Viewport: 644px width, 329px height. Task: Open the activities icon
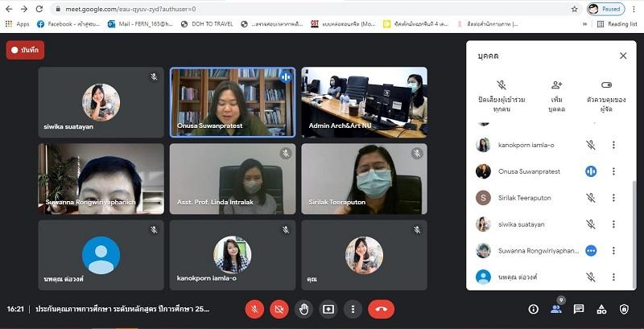pos(601,310)
